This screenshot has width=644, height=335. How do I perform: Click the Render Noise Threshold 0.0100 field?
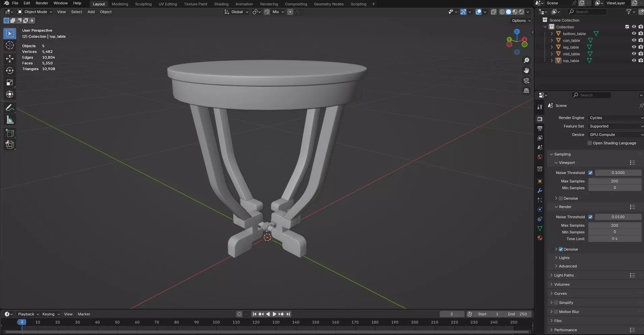click(x=618, y=217)
